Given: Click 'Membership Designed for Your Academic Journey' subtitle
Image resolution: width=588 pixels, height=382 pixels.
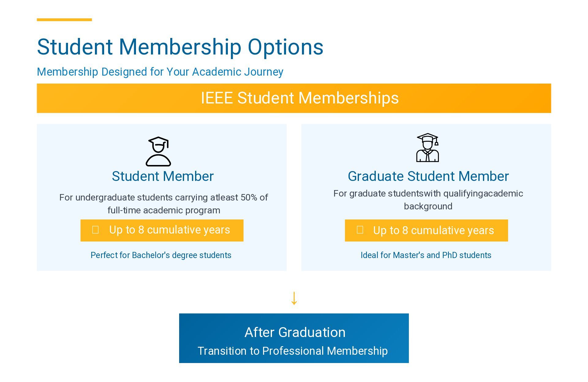Looking at the screenshot, I should click(x=160, y=72).
